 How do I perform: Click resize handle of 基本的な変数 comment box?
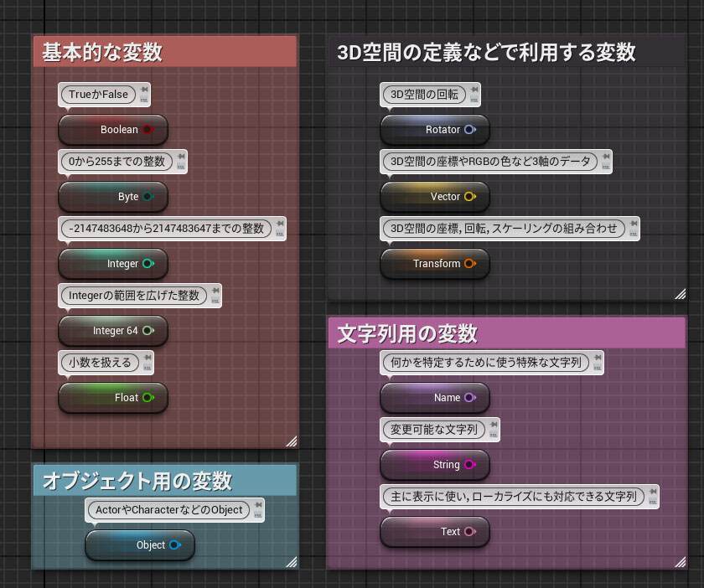click(291, 441)
